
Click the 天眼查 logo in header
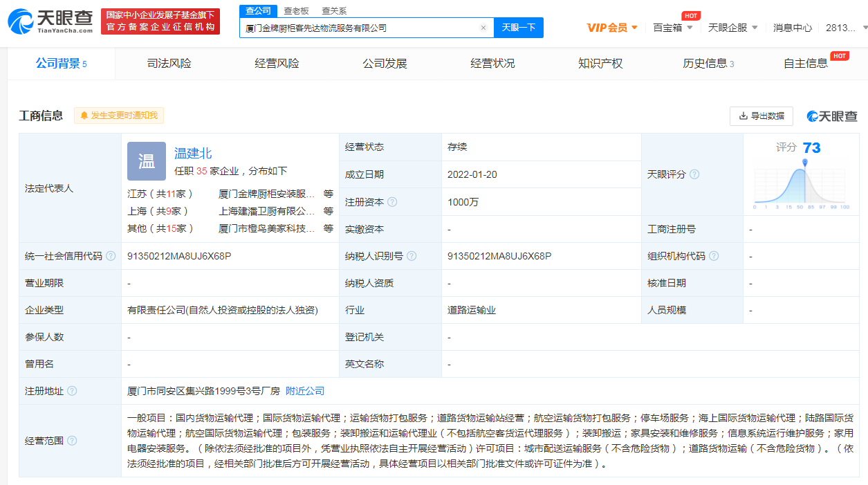[x=50, y=21]
